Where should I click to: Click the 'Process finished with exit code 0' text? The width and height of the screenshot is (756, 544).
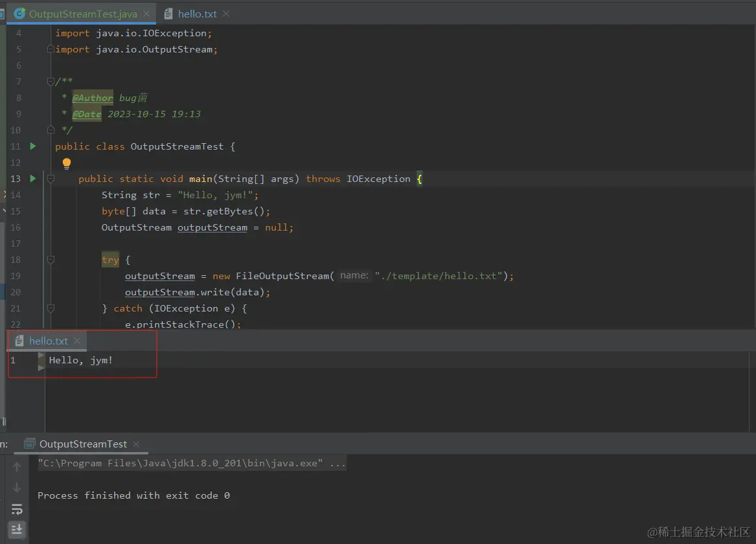pyautogui.click(x=133, y=495)
